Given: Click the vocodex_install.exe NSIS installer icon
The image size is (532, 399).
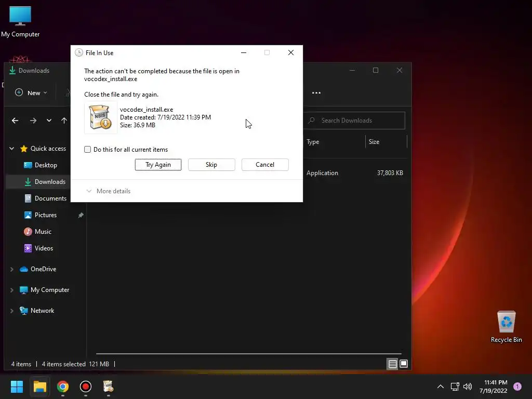Looking at the screenshot, I should point(100,117).
